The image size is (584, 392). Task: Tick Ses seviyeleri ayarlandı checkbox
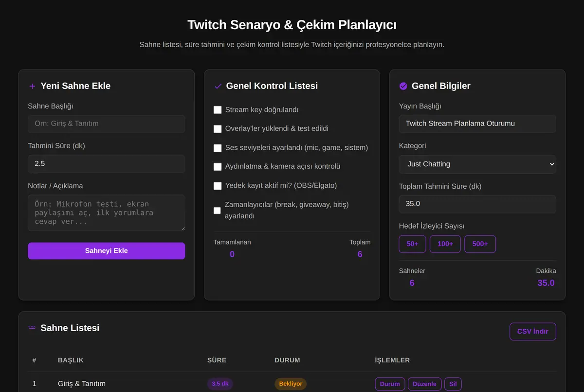click(218, 148)
